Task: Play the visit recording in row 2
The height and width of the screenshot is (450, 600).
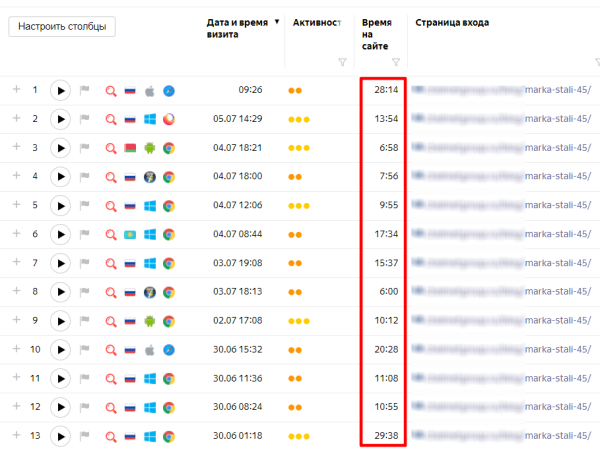Action: 60,119
